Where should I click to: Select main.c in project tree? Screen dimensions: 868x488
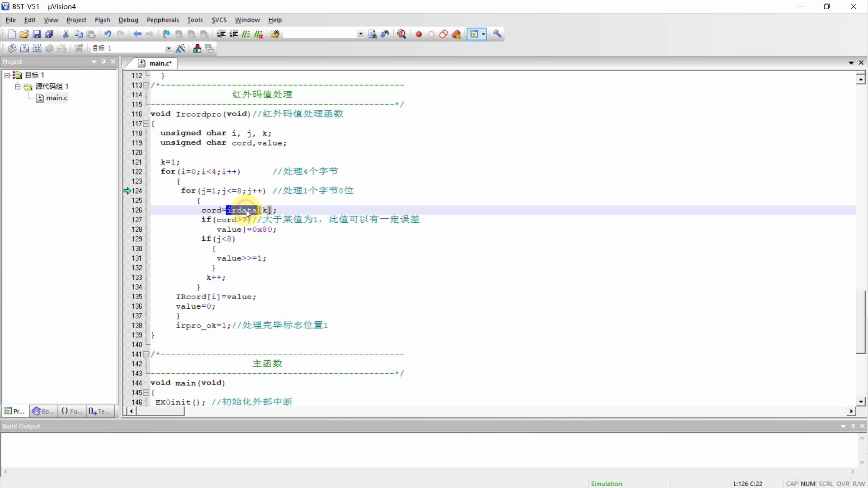coord(57,98)
